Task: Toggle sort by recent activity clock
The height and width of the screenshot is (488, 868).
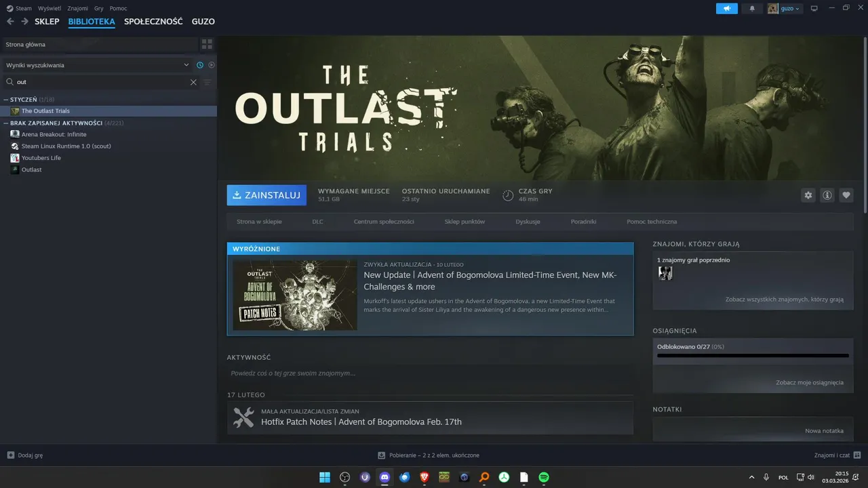Action: click(200, 65)
